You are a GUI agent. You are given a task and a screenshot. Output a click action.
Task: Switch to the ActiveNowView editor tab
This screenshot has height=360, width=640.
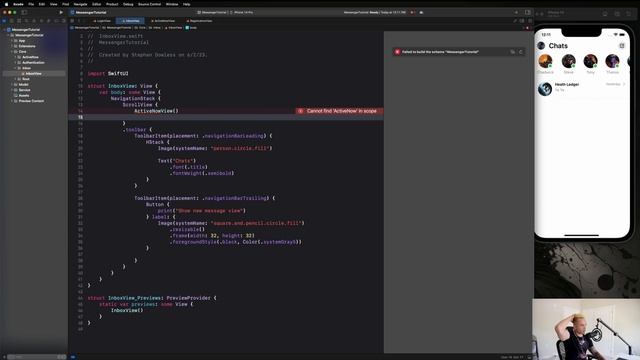(x=163, y=20)
